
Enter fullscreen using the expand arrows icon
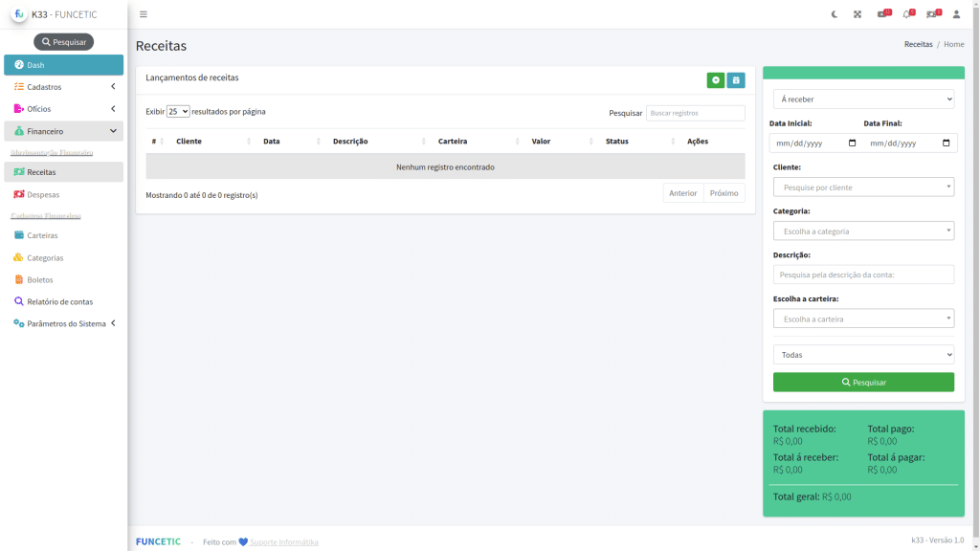[x=857, y=14]
